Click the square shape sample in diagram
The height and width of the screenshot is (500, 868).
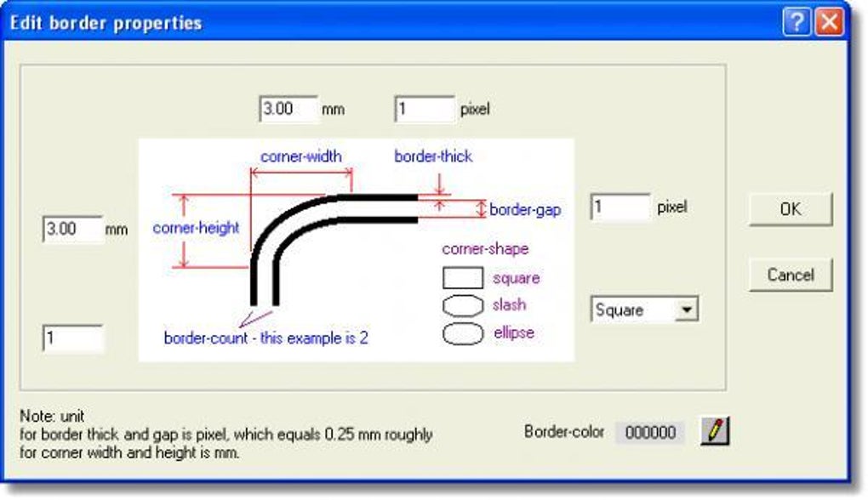(463, 278)
